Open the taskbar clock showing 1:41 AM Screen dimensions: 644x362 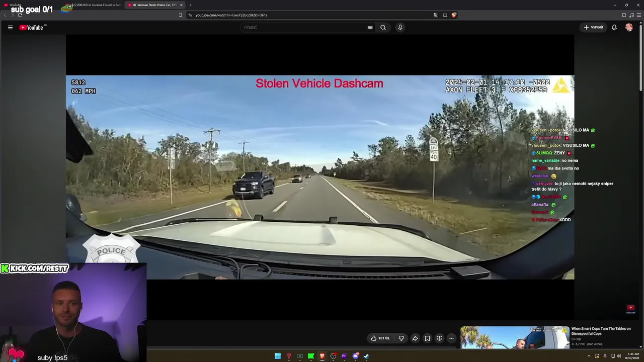point(633,356)
